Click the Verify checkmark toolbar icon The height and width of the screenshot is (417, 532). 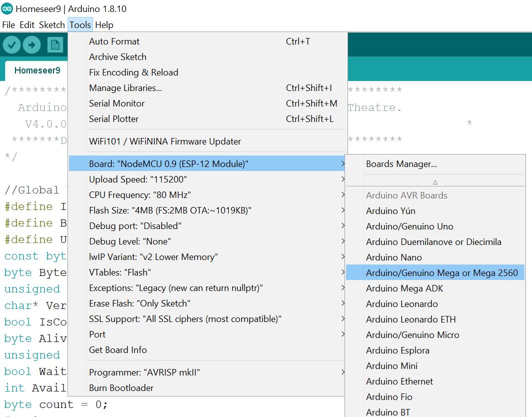[x=12, y=45]
